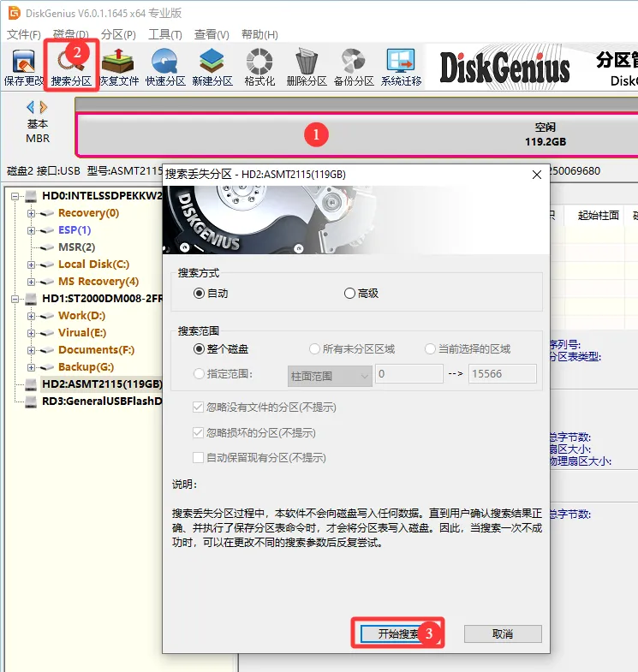Select the free 119.2GB disk space bar
The image size is (638, 672).
click(357, 134)
